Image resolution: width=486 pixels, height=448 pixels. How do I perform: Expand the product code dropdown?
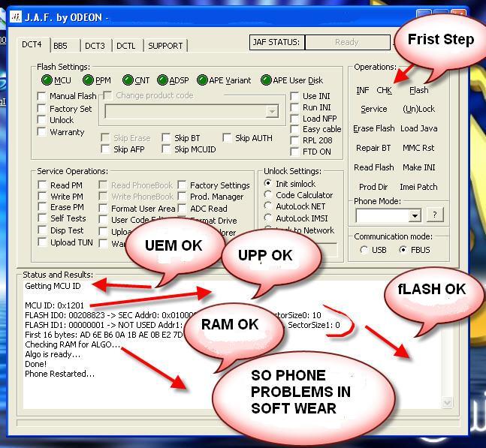pyautogui.click(x=272, y=111)
